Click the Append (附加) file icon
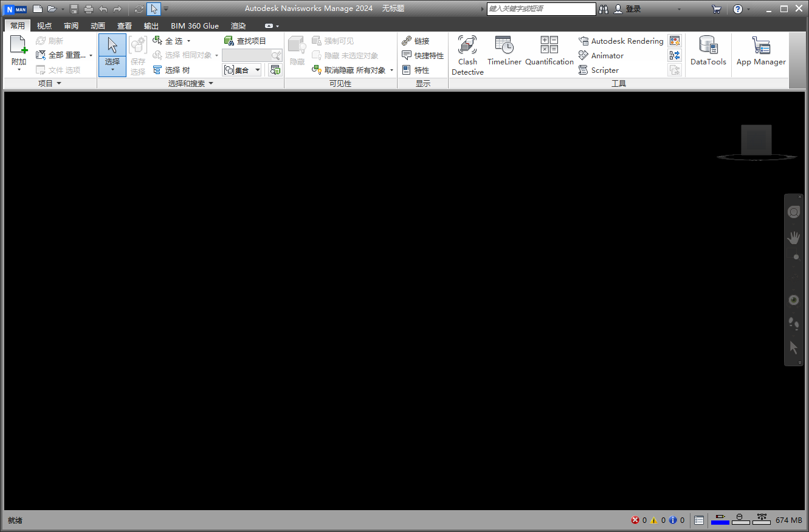 click(19, 46)
